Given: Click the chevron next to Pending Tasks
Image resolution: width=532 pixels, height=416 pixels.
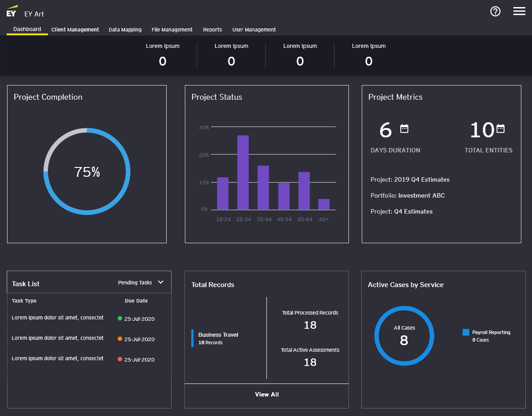Looking at the screenshot, I should (161, 282).
